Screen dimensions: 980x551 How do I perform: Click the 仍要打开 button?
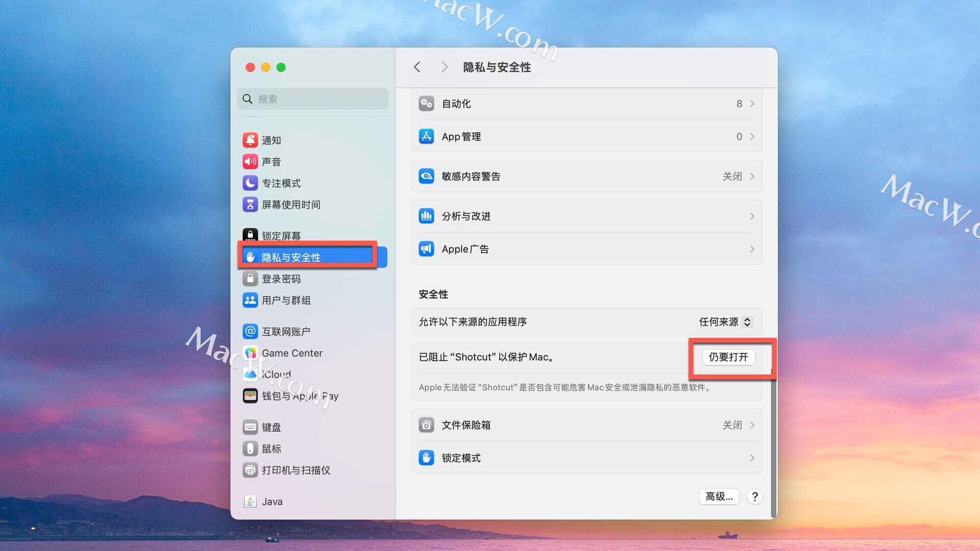click(728, 357)
